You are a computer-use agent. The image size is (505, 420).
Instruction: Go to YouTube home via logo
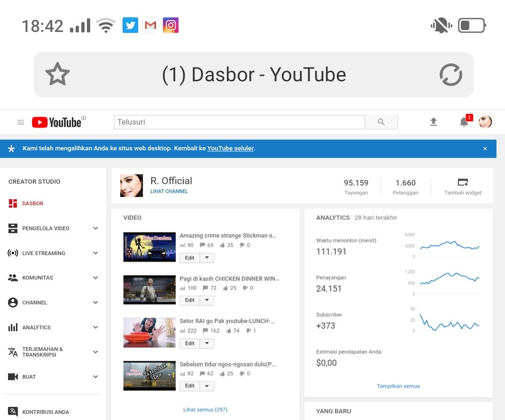[56, 122]
